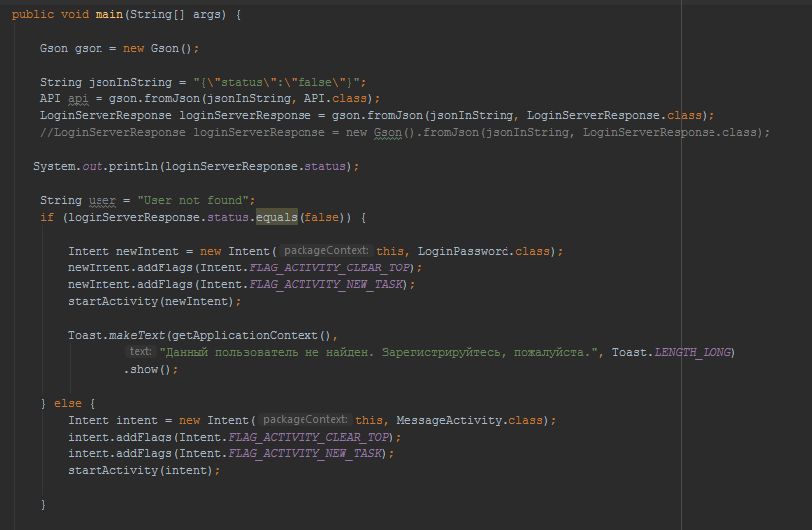The width and height of the screenshot is (812, 530).
Task: Click the .show() call
Action: [x=147, y=370]
